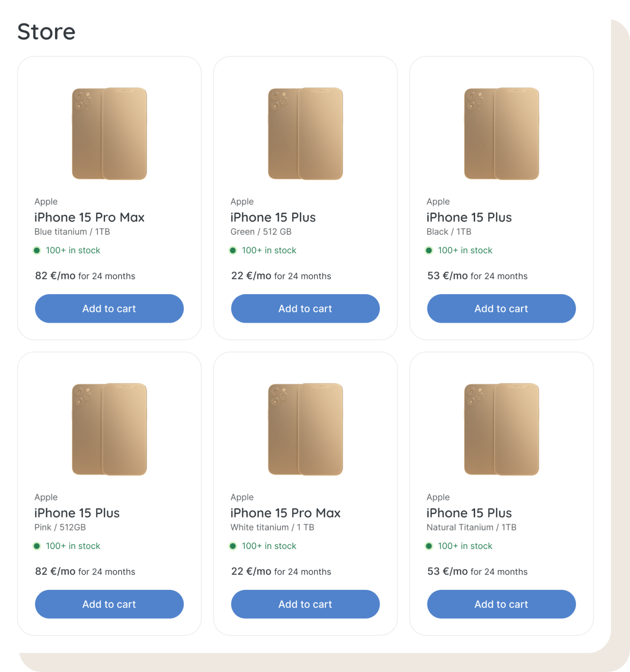Viewport: 630px width, 672px height.
Task: Click the iPhone 15 Plus title above Green / 512 GB
Action: pos(273,217)
